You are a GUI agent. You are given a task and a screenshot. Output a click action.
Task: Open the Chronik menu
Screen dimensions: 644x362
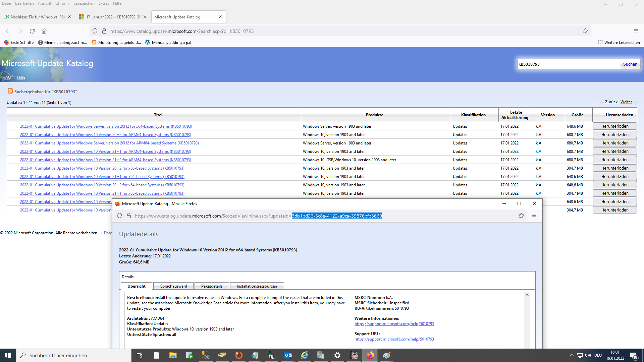[62, 3]
